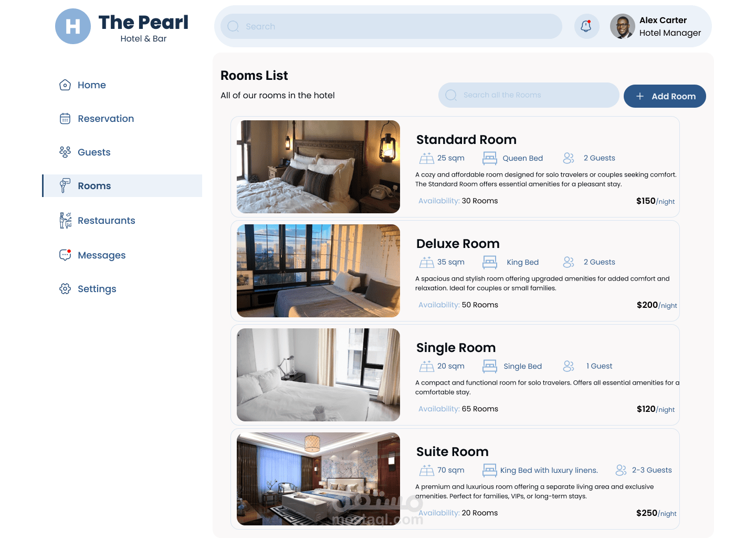Click the Queen Bed icon in Standard Room
Image resolution: width=756 pixels, height=538 pixels.
490,158
